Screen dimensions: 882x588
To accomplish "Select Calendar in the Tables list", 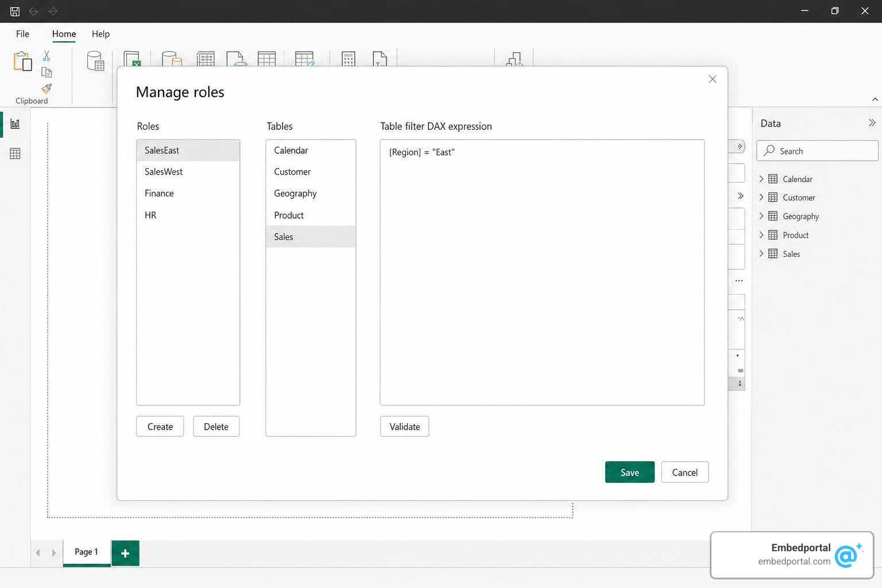I will pyautogui.click(x=311, y=150).
